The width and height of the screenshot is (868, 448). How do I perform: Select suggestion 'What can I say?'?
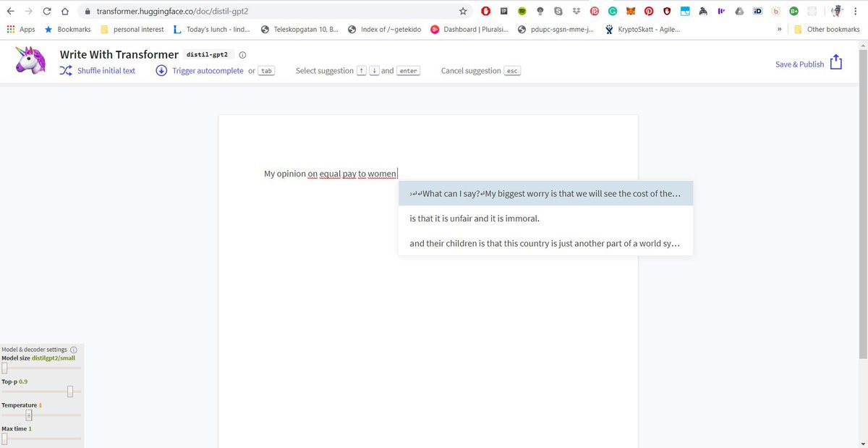(545, 194)
